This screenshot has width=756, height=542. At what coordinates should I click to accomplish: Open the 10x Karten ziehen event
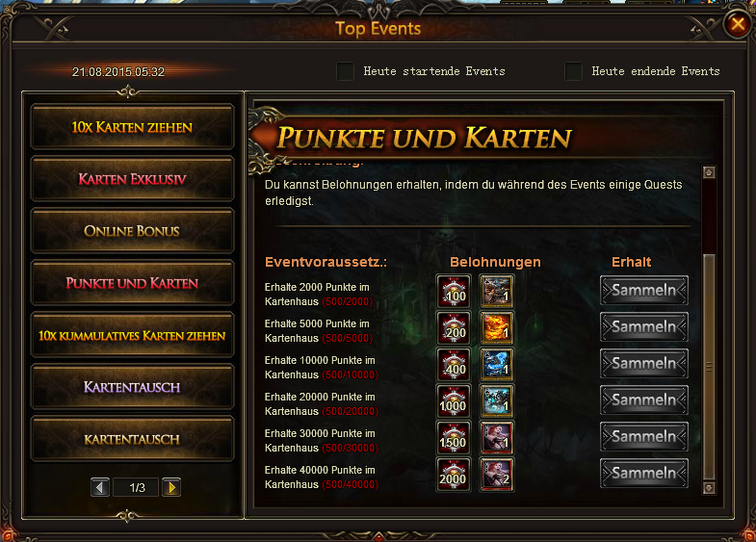click(x=132, y=127)
